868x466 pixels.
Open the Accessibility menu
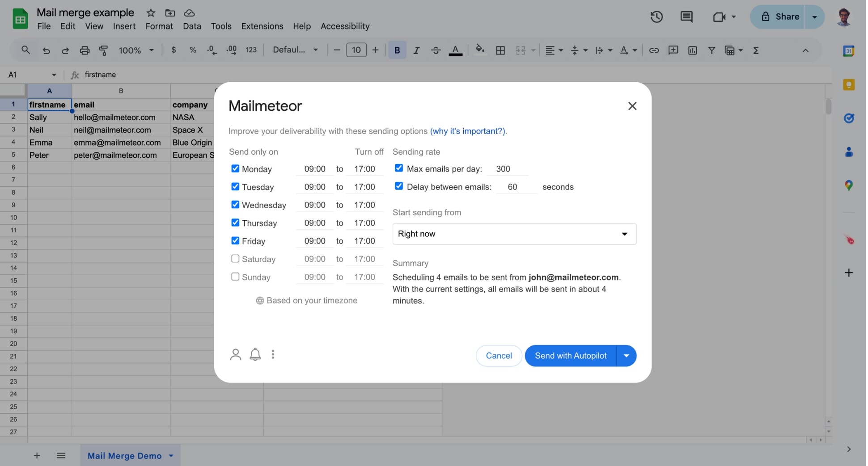click(345, 26)
